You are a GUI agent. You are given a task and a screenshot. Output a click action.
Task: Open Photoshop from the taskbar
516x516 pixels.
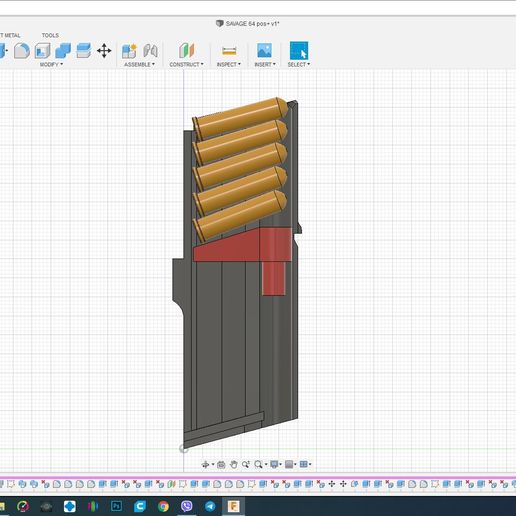click(116, 506)
